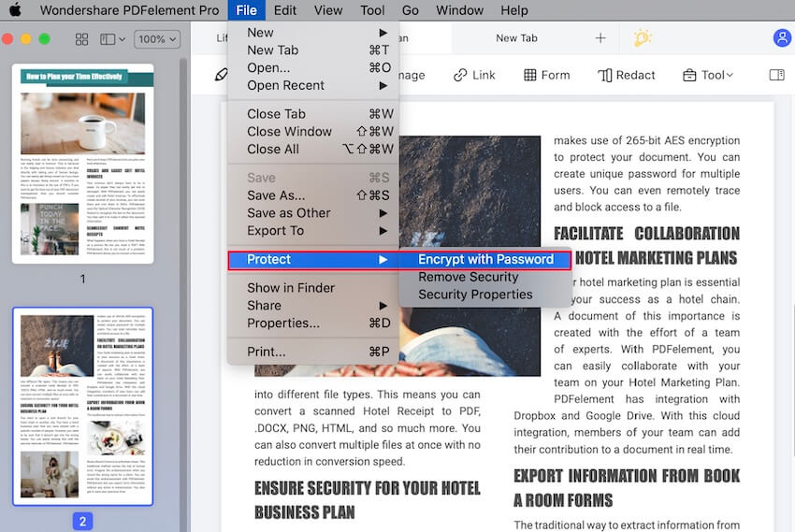Click the page number 1 label
The width and height of the screenshot is (795, 532).
pyautogui.click(x=82, y=279)
